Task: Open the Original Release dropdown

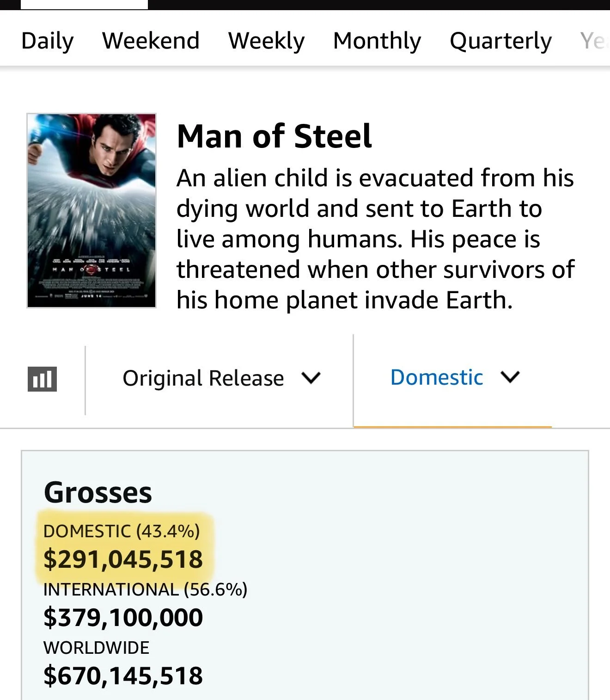Action: [203, 378]
